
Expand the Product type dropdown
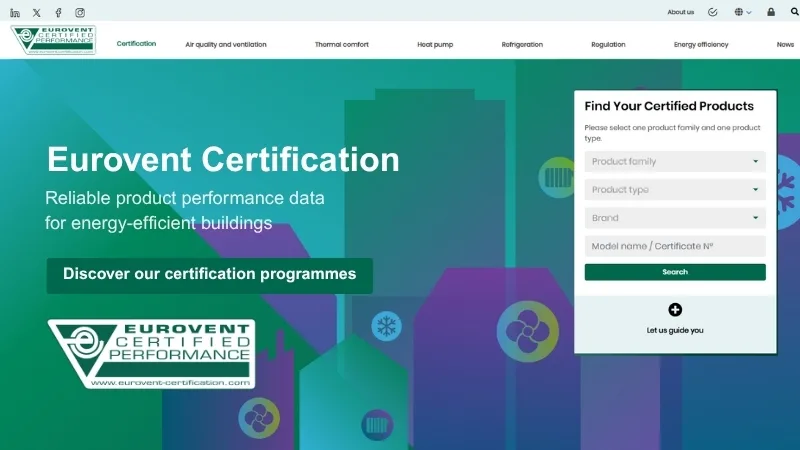click(675, 190)
